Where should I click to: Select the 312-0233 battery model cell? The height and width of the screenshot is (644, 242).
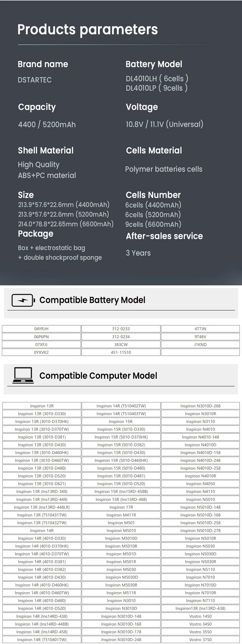pyautogui.click(x=121, y=329)
